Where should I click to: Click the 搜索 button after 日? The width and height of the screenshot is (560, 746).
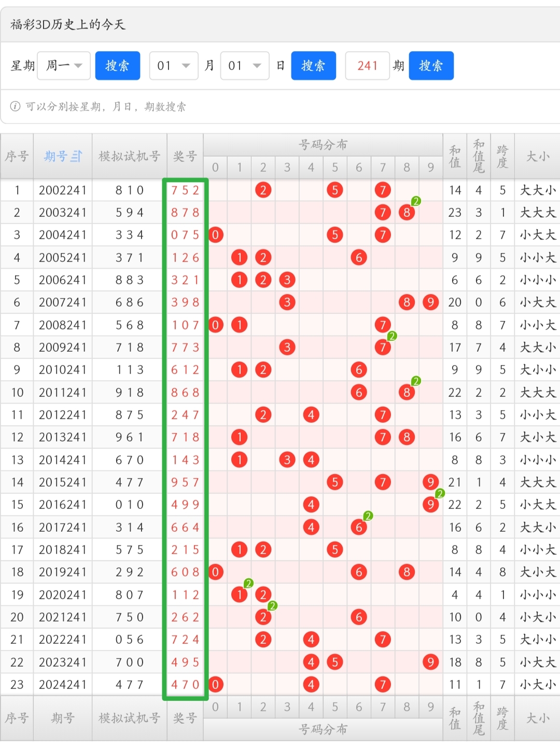tap(314, 66)
